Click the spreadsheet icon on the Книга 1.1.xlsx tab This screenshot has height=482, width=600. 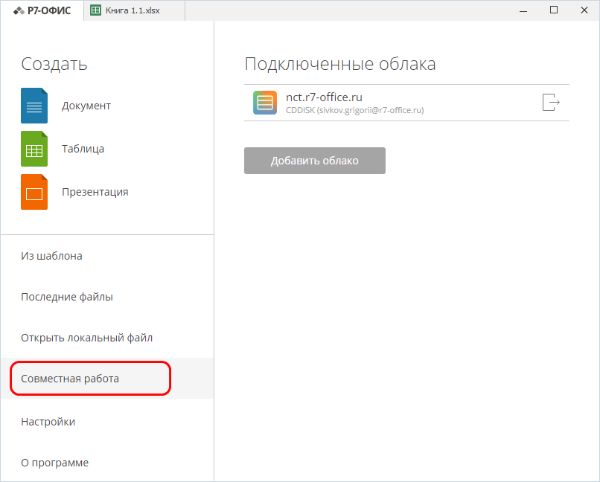click(x=95, y=10)
